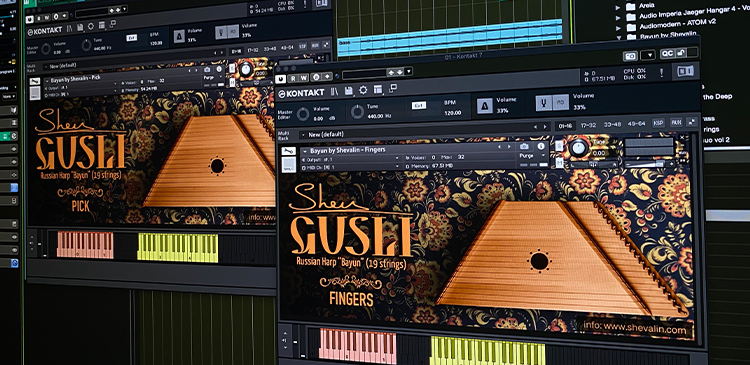Screen dimensions: 750x365
Task: Click the Tune knob of the Fingers instrument
Action: tap(579, 147)
